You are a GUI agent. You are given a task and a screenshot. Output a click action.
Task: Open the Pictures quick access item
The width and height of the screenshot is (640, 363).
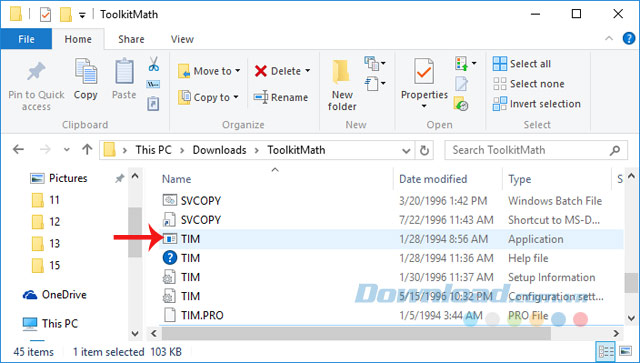coord(59,178)
